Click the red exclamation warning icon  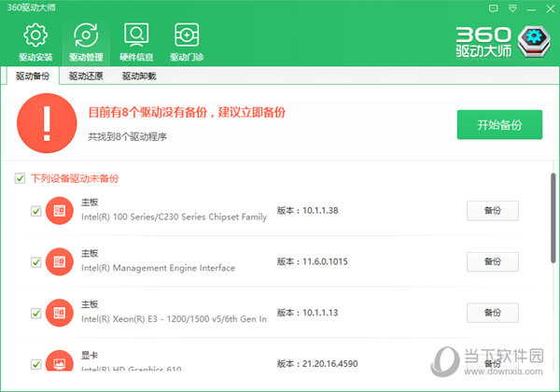point(47,123)
